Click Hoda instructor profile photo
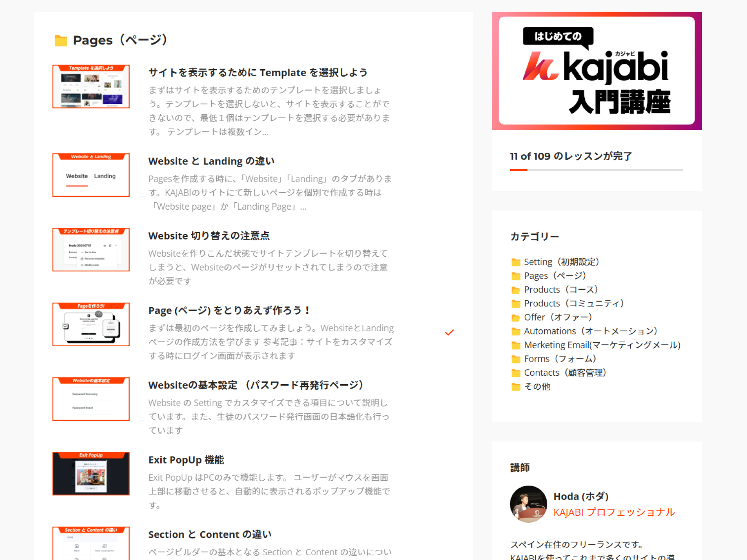Viewport: 747px width, 560px height. pyautogui.click(x=528, y=504)
